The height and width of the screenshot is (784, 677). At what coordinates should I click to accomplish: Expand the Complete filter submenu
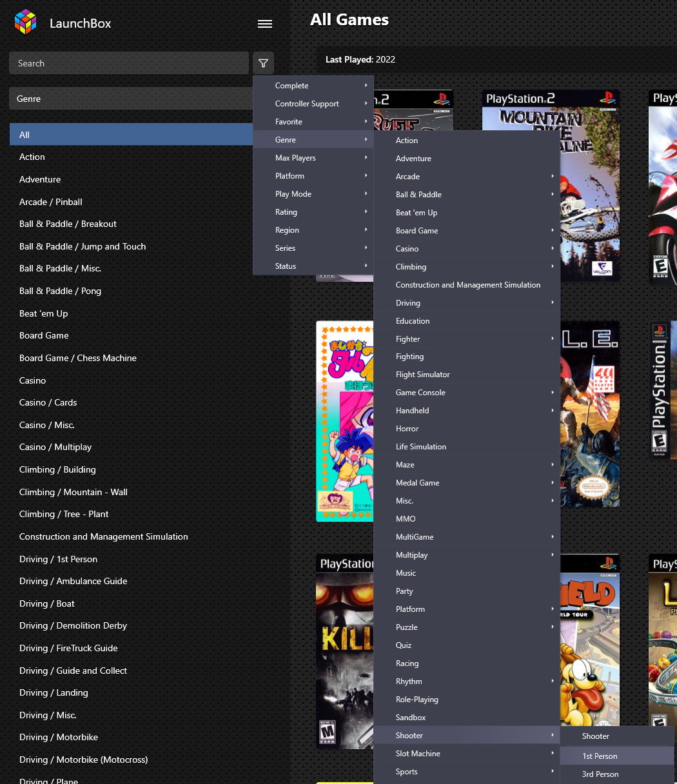click(x=313, y=86)
